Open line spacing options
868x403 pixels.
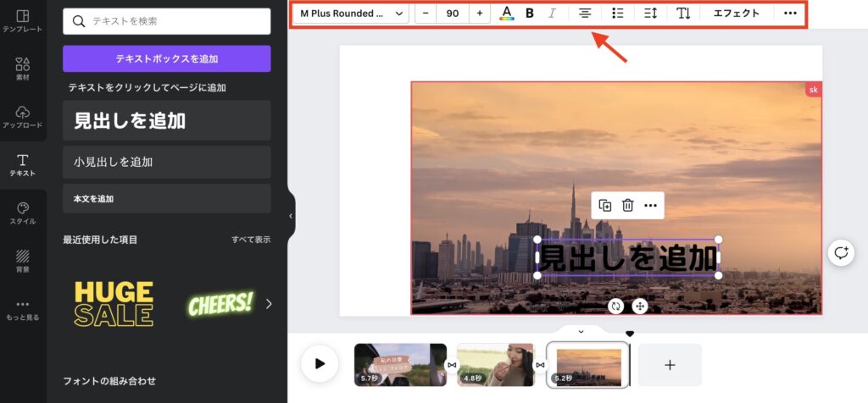[x=650, y=14]
